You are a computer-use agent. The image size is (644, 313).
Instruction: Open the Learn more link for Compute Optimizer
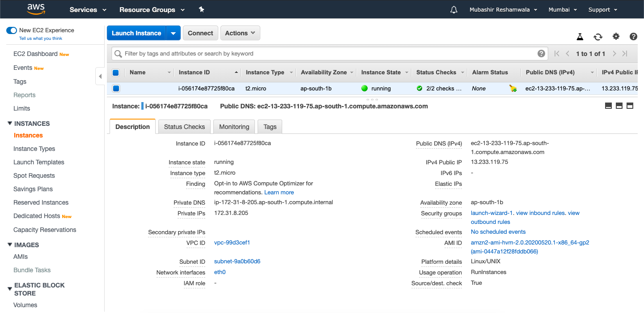click(x=279, y=193)
